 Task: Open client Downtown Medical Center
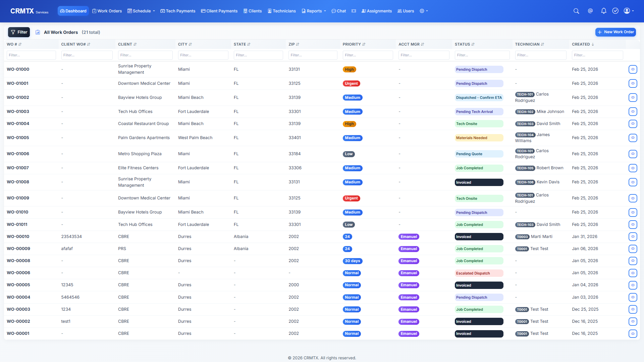(144, 83)
